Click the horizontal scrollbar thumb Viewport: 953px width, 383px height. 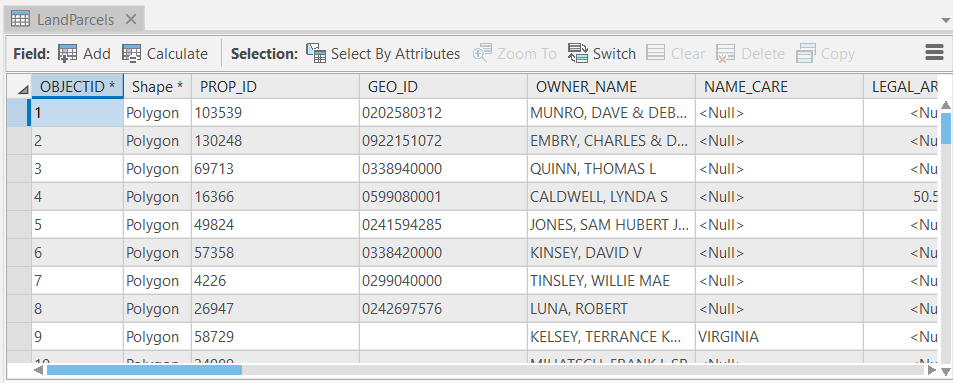click(x=145, y=370)
